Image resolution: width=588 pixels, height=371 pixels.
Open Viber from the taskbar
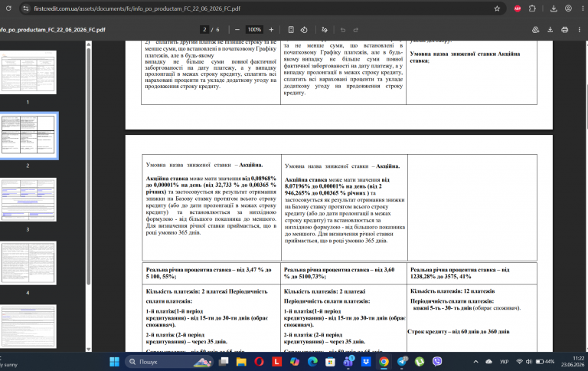[437, 362]
